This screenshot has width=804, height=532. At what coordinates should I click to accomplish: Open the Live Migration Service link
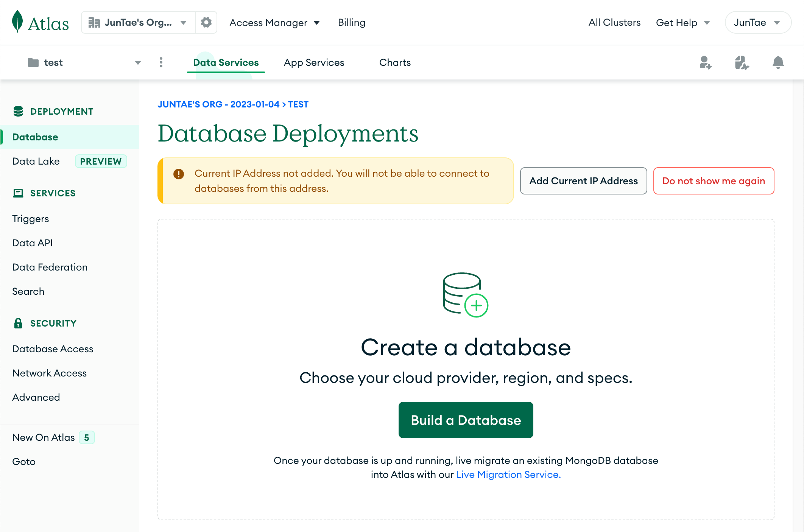coord(508,474)
